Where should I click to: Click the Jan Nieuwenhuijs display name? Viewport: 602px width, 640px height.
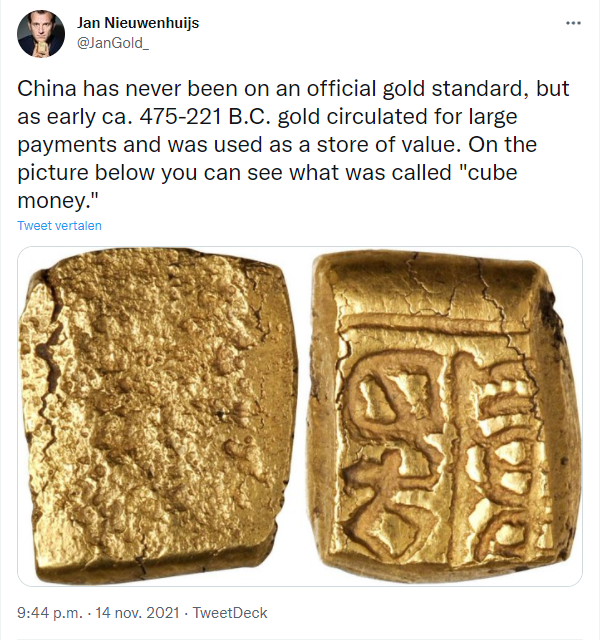tap(138, 23)
